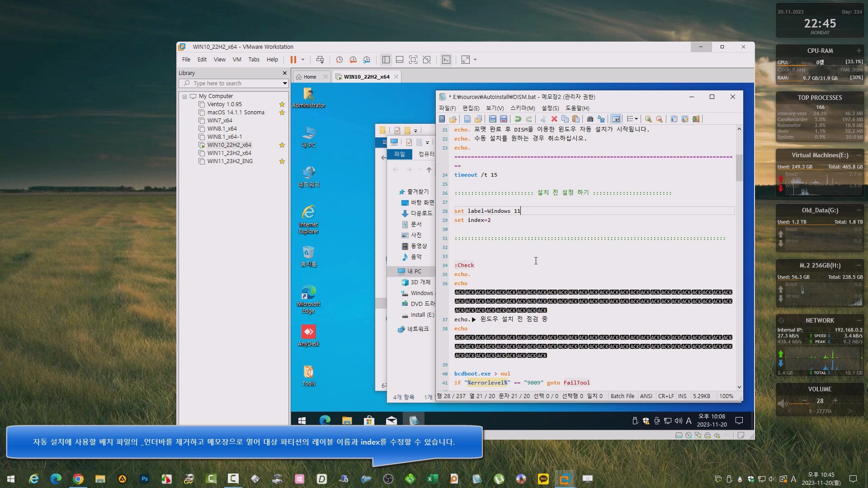Click the guest Windows Start button
This screenshot has width=868, height=488.
[302, 421]
